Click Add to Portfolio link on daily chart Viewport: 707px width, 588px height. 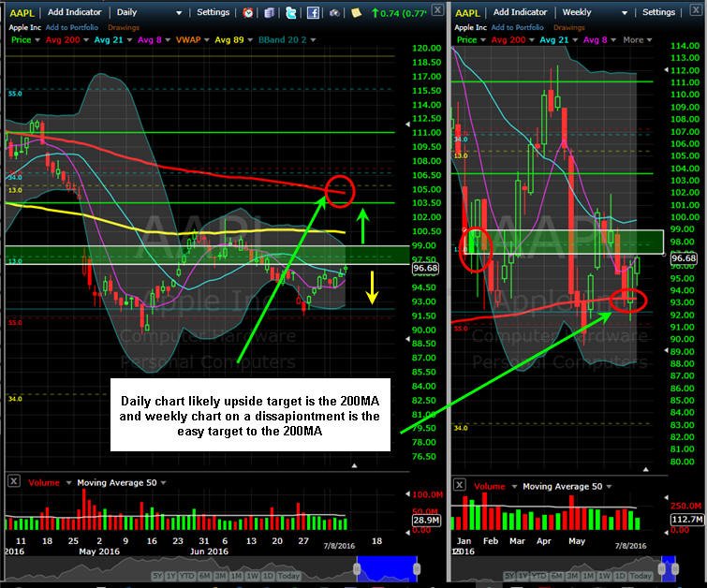pyautogui.click(x=72, y=27)
